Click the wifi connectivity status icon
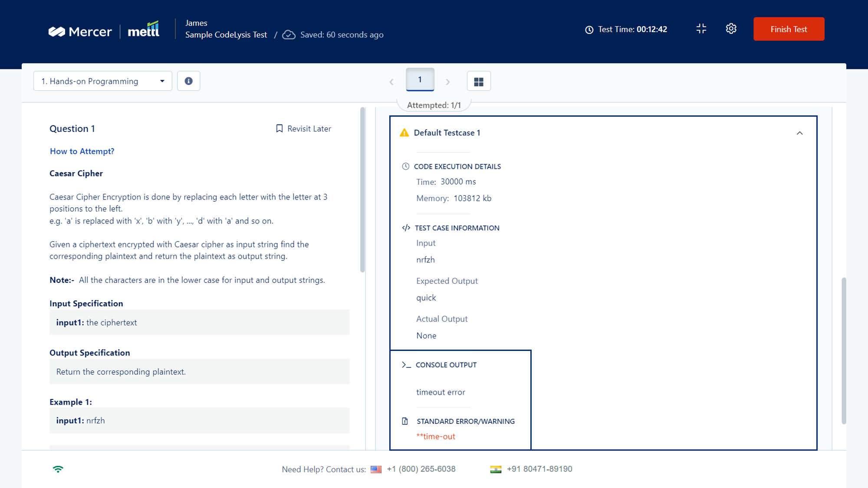 [58, 469]
